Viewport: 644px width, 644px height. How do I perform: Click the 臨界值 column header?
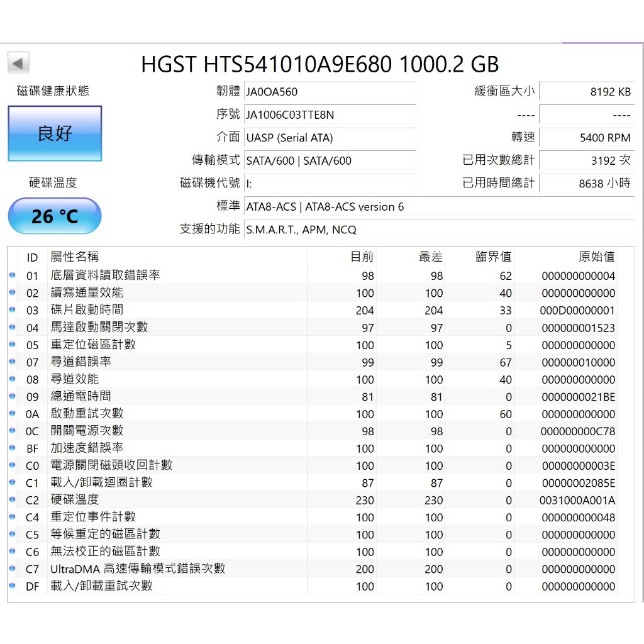click(493, 257)
